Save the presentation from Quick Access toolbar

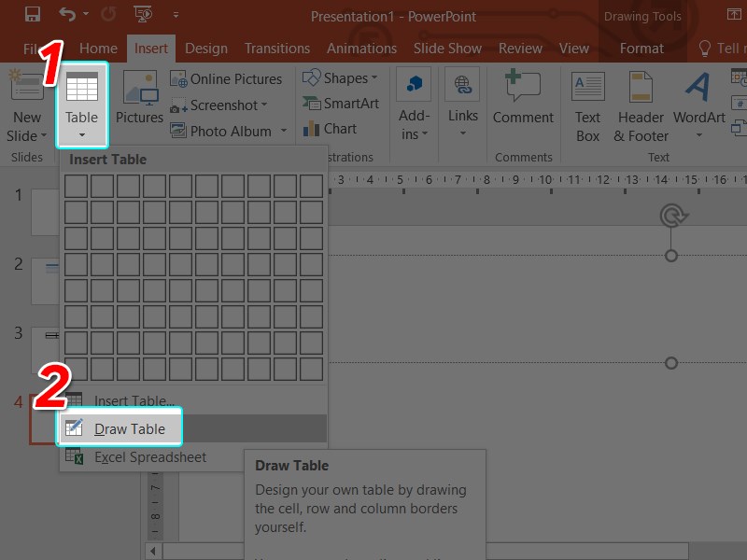(x=32, y=14)
